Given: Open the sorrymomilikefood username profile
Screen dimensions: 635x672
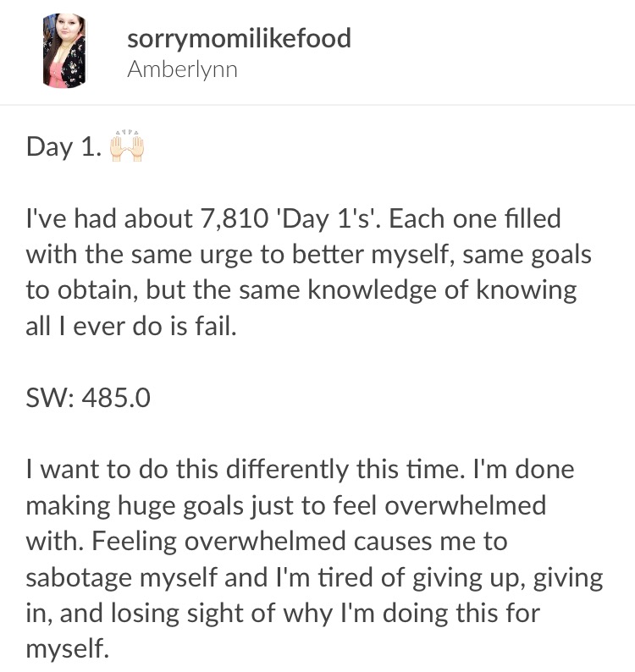Looking at the screenshot, I should click(x=240, y=38).
